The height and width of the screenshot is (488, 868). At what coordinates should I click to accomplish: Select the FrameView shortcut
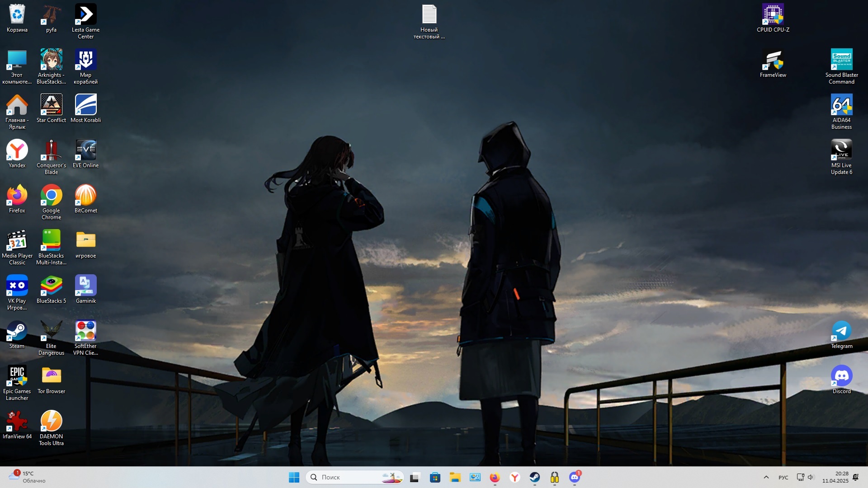point(773,64)
